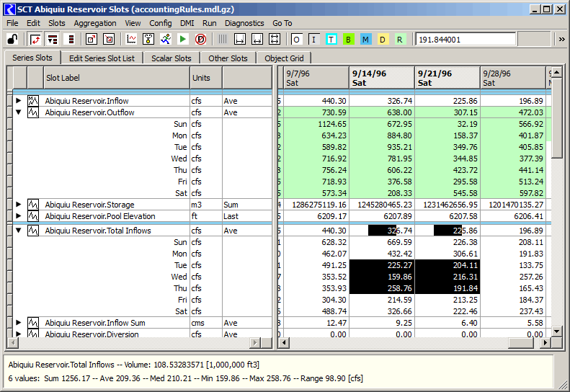Image resolution: width=570 pixels, height=392 pixels.
Task: Set the yellow D drift flag
Action: click(383, 40)
